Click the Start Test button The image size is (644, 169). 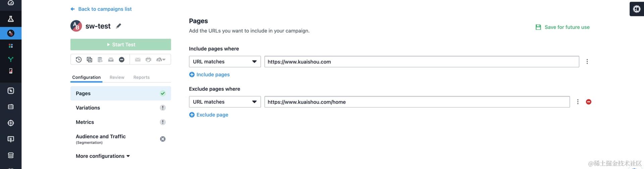[x=121, y=45]
